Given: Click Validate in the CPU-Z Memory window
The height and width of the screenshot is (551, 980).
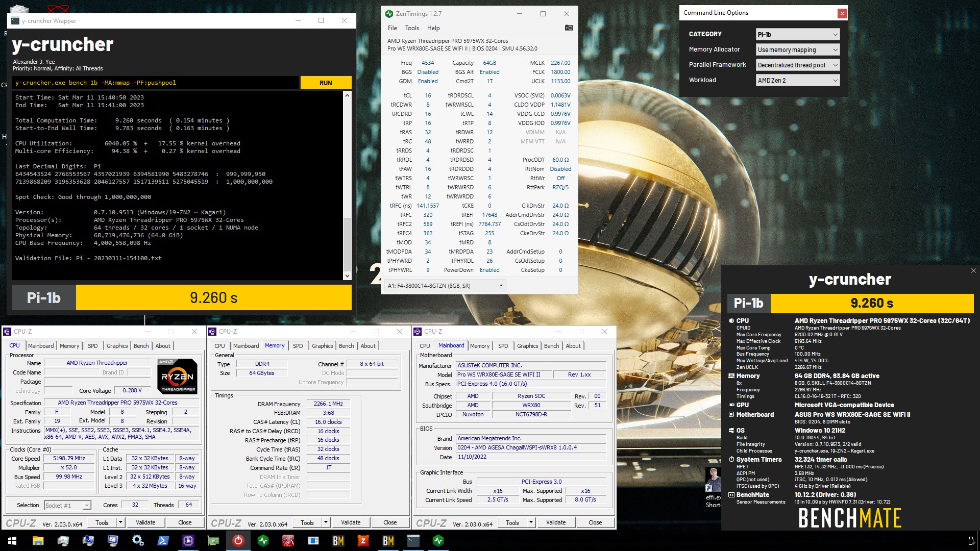Looking at the screenshot, I should [x=351, y=522].
